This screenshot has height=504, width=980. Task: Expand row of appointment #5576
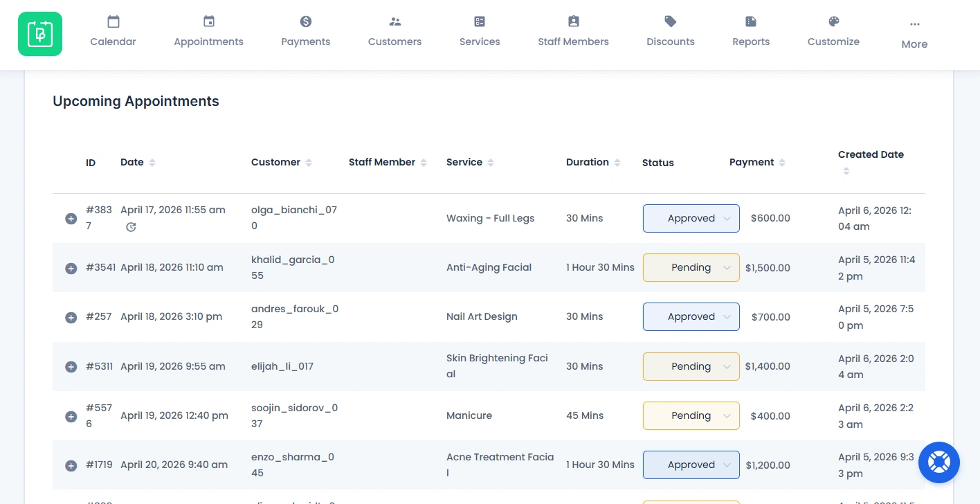pyautogui.click(x=71, y=416)
